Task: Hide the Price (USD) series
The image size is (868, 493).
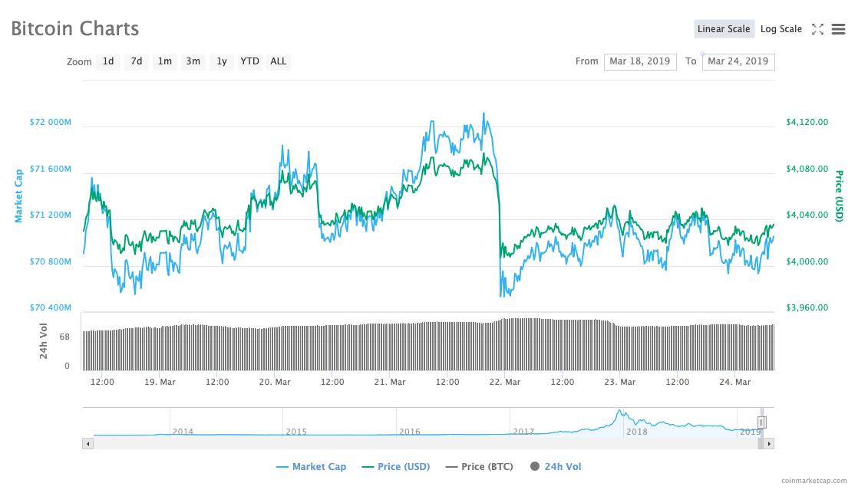Action: tap(395, 466)
